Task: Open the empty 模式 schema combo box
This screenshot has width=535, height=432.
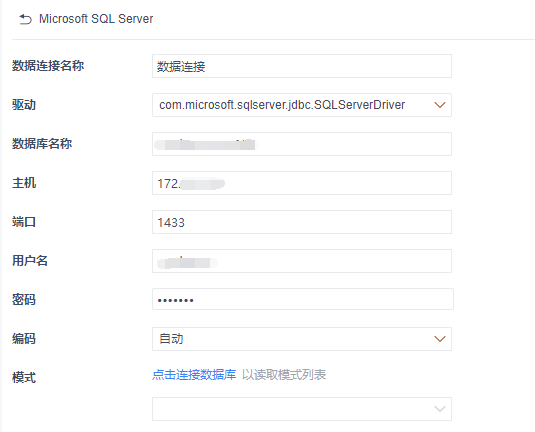Action: coord(302,409)
